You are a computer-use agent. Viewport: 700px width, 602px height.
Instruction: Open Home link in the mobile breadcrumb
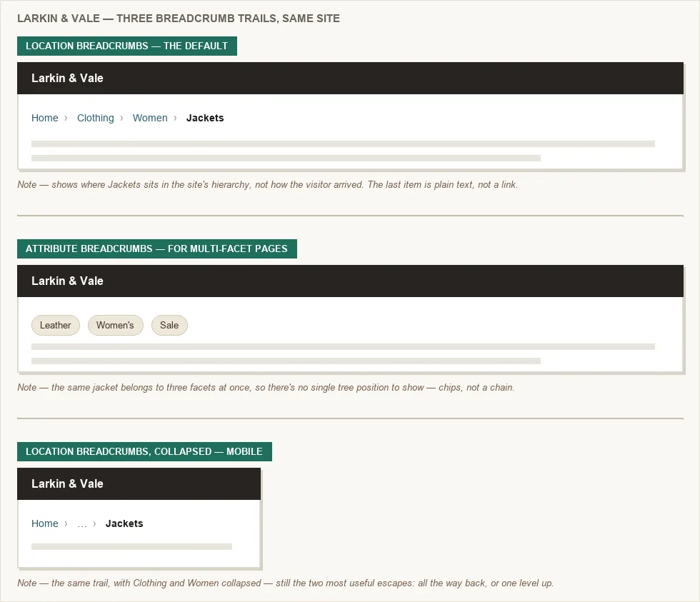pyautogui.click(x=44, y=523)
